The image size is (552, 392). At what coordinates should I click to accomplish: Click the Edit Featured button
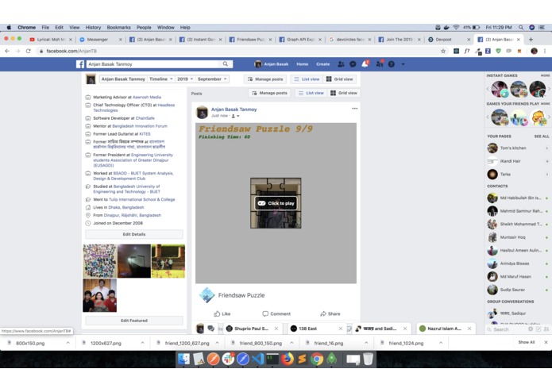tap(134, 321)
